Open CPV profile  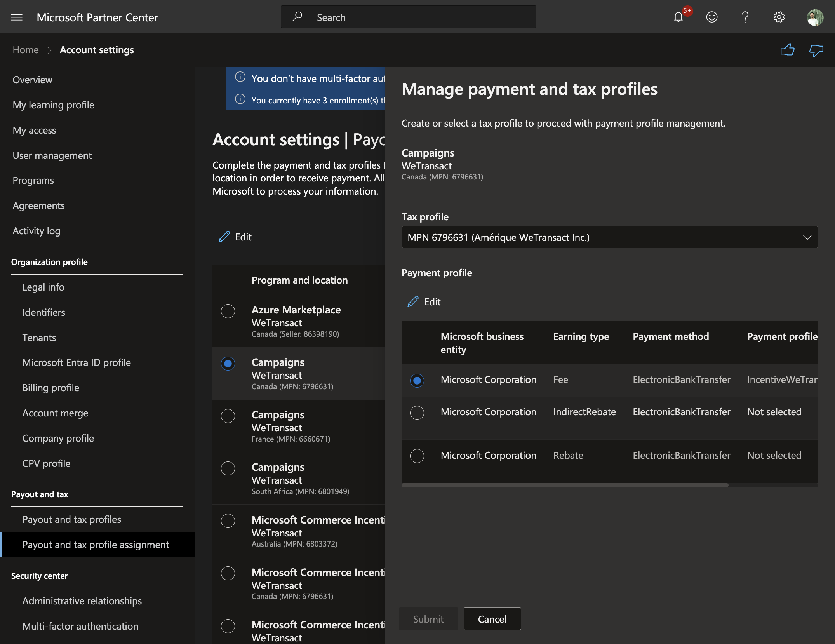[x=47, y=463]
